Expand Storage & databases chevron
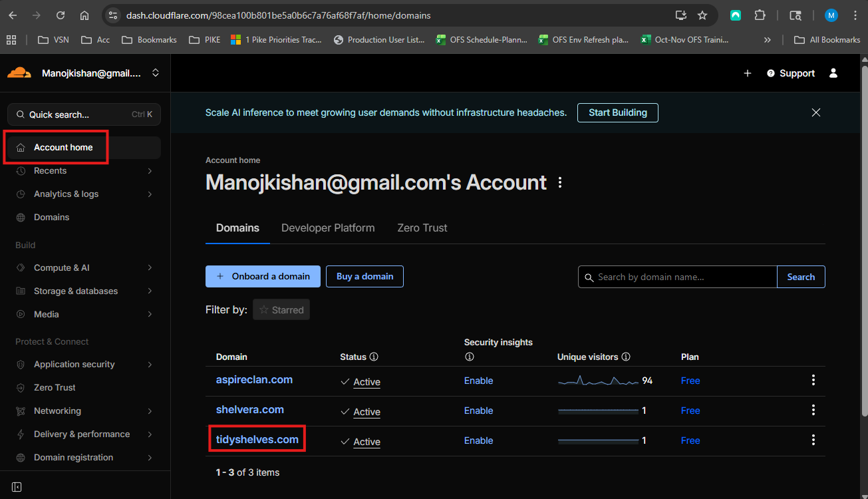Image resolution: width=868 pixels, height=499 pixels. point(150,291)
